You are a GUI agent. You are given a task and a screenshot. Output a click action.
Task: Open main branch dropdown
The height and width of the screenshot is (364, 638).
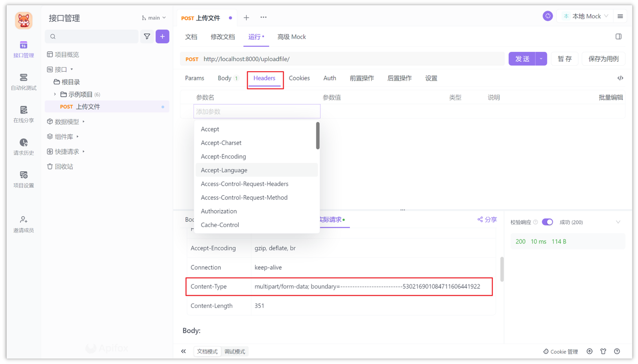154,18
